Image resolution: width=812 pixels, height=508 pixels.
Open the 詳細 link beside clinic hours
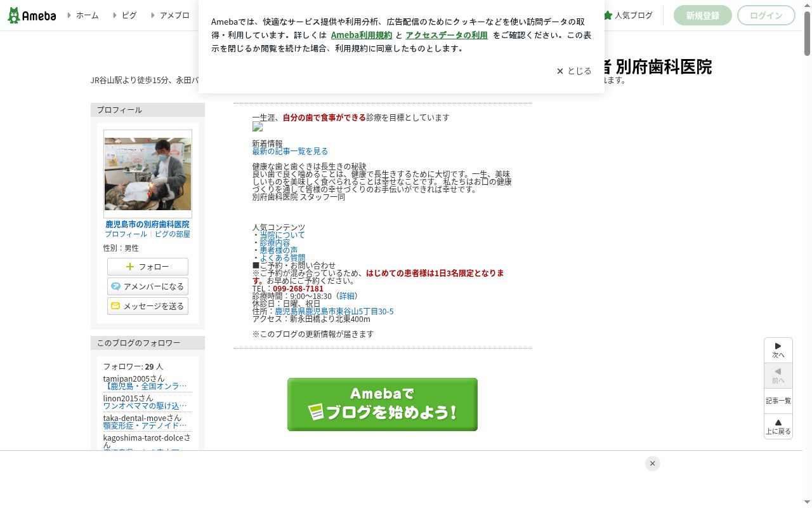pyautogui.click(x=346, y=296)
